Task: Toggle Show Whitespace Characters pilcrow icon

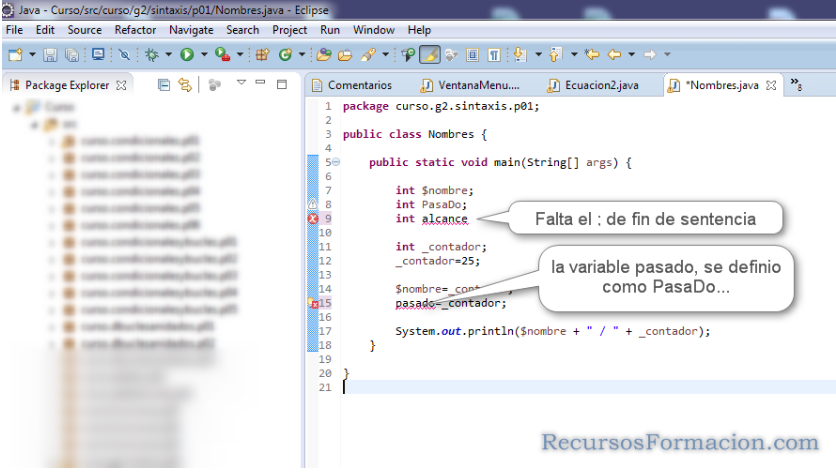Action: 494,54
